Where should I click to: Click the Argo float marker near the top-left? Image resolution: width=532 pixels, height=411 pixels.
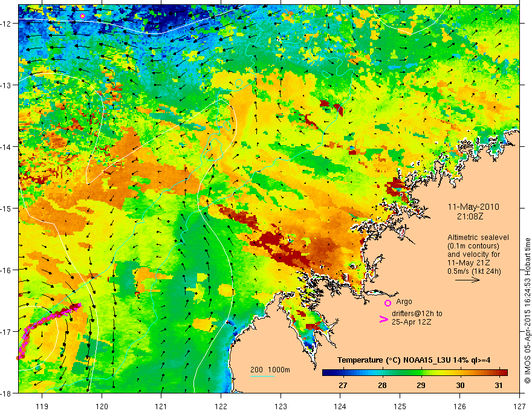pyautogui.click(x=82, y=16)
